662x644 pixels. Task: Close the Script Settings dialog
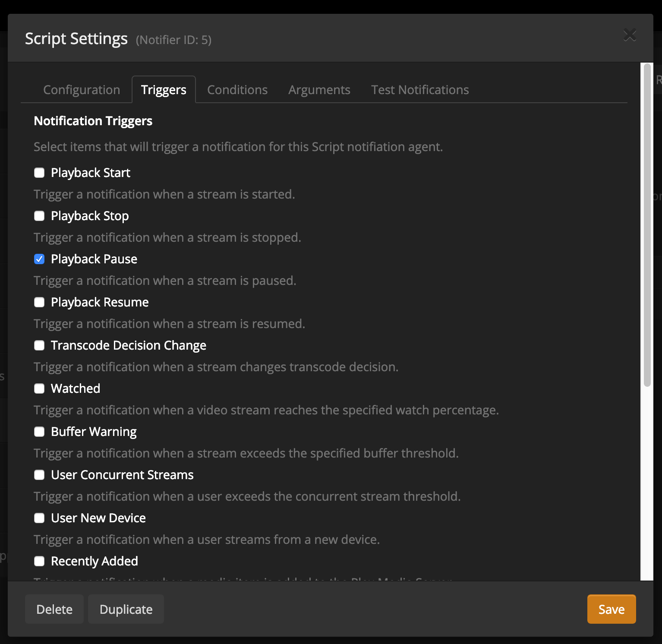(630, 35)
